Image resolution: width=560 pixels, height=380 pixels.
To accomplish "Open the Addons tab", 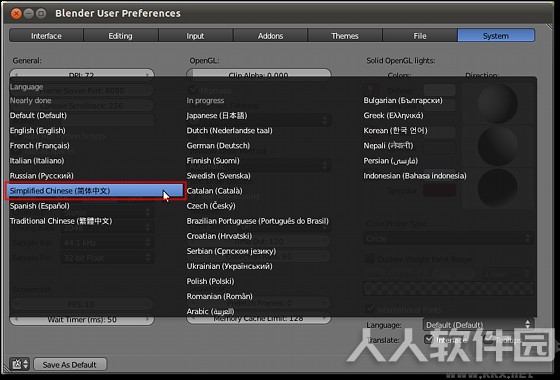I will click(270, 36).
